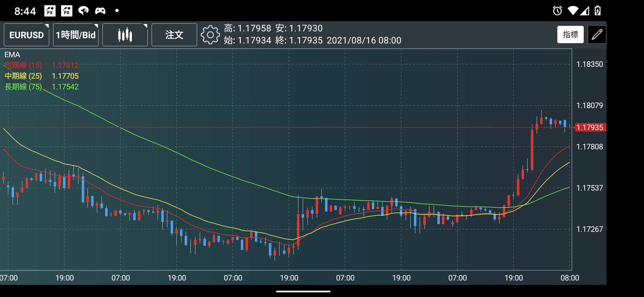Tap the 1.18350 price axis label
This screenshot has height=297, width=644.
click(590, 64)
